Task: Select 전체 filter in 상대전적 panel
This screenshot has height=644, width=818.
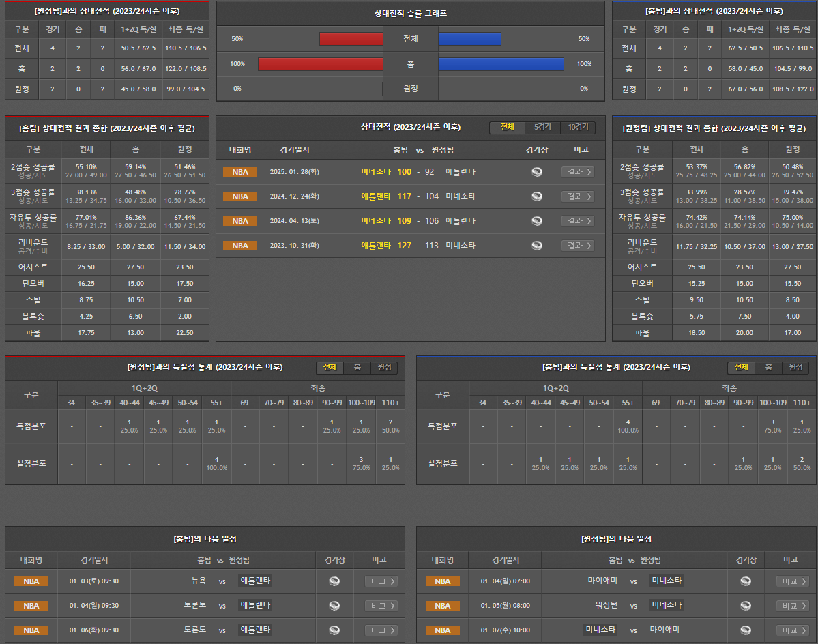Action: (x=507, y=128)
